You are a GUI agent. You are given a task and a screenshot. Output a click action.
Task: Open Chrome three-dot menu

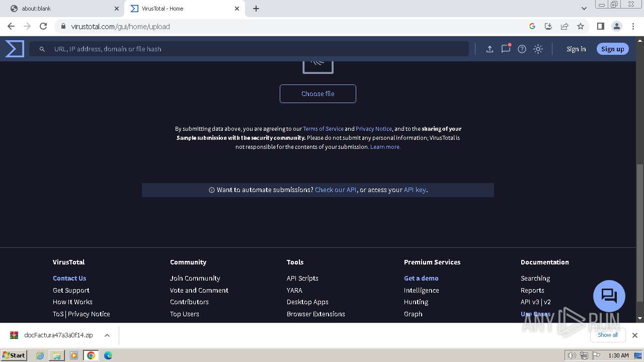click(633, 26)
